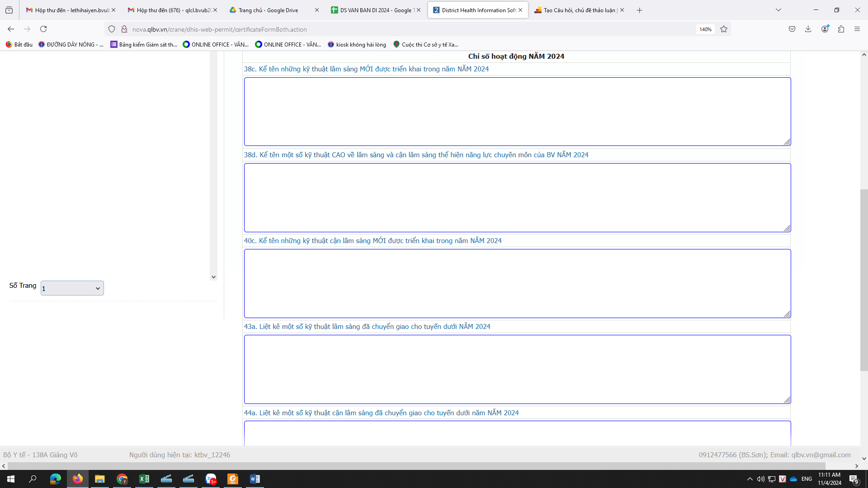868x488 pixels.
Task: Click the 140% zoom level indicator
Action: click(x=705, y=29)
